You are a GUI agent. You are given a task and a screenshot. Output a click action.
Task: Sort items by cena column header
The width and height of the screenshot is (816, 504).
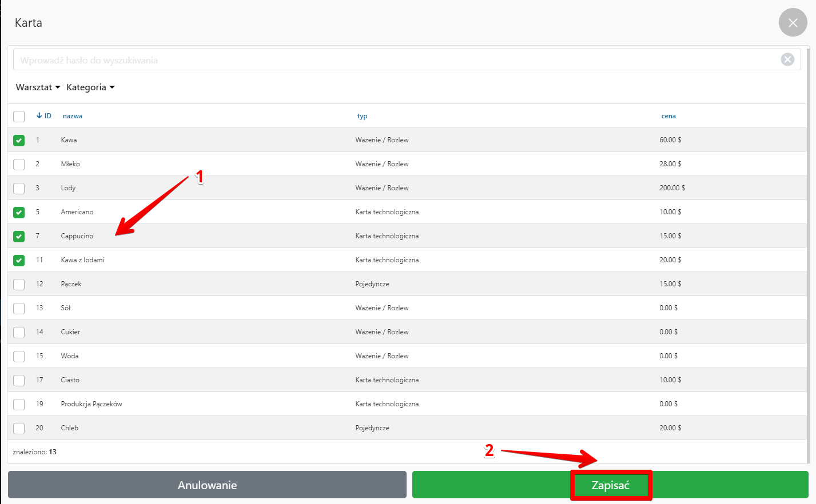[x=668, y=116]
